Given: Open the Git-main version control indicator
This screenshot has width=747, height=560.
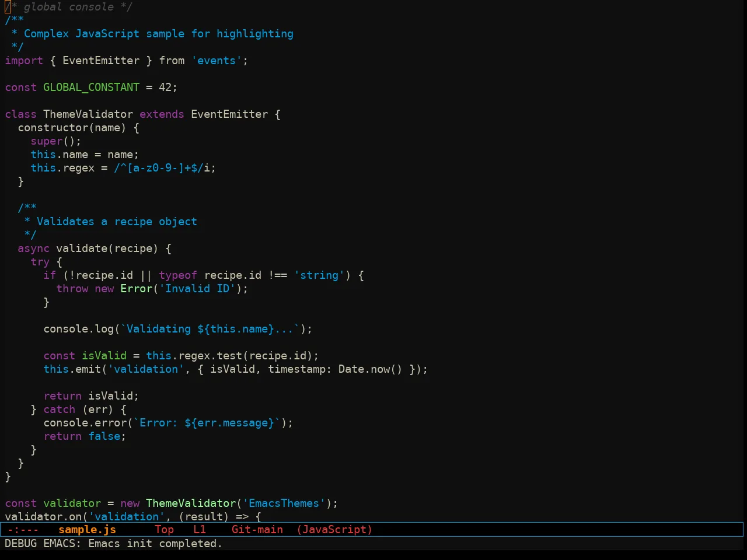Looking at the screenshot, I should 257,530.
